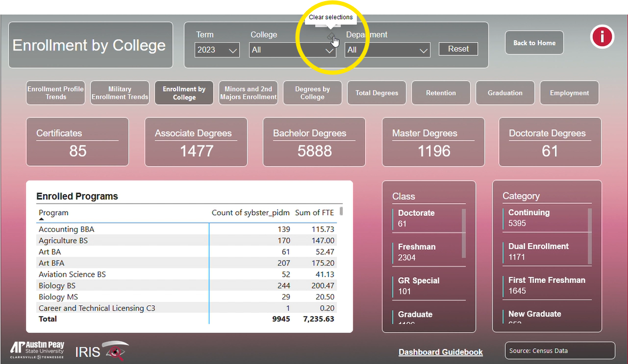Open the Dashboard Guidebook link
628x364 pixels.
coord(440,352)
